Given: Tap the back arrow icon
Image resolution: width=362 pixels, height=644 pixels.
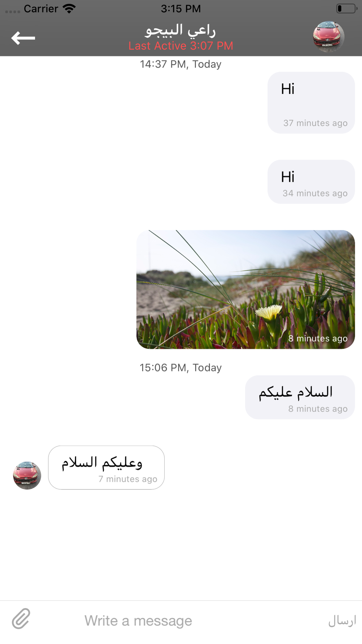Looking at the screenshot, I should 23,38.
